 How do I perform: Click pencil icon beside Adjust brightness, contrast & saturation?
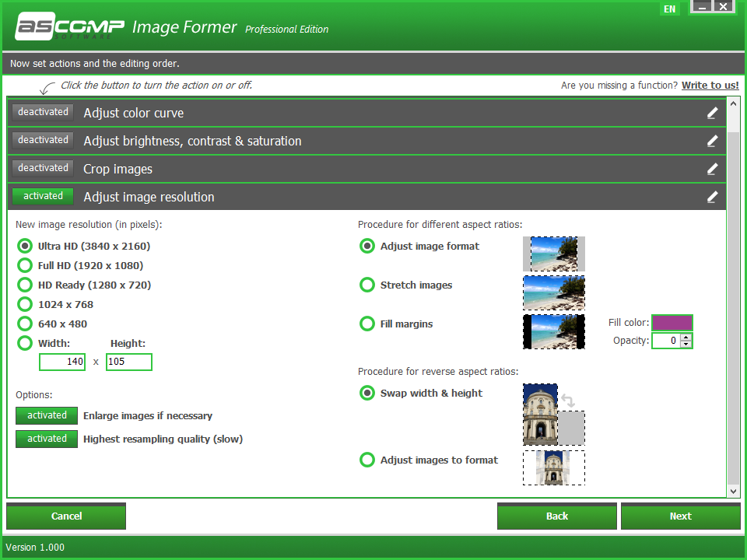712,141
